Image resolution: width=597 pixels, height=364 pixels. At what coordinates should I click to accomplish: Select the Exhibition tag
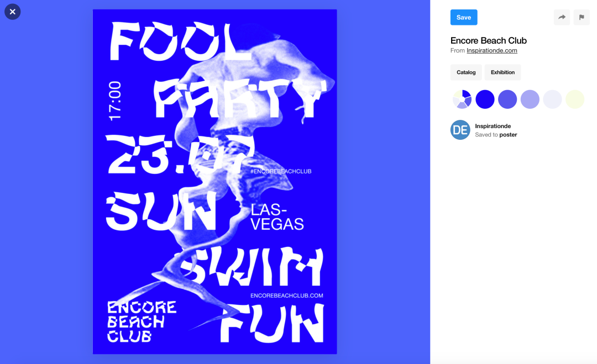point(502,72)
